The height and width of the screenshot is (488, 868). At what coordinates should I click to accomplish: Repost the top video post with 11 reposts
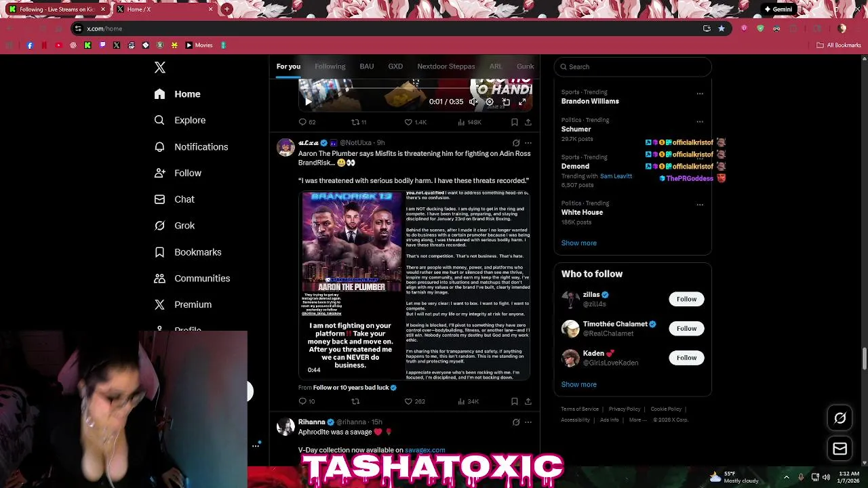pos(358,122)
